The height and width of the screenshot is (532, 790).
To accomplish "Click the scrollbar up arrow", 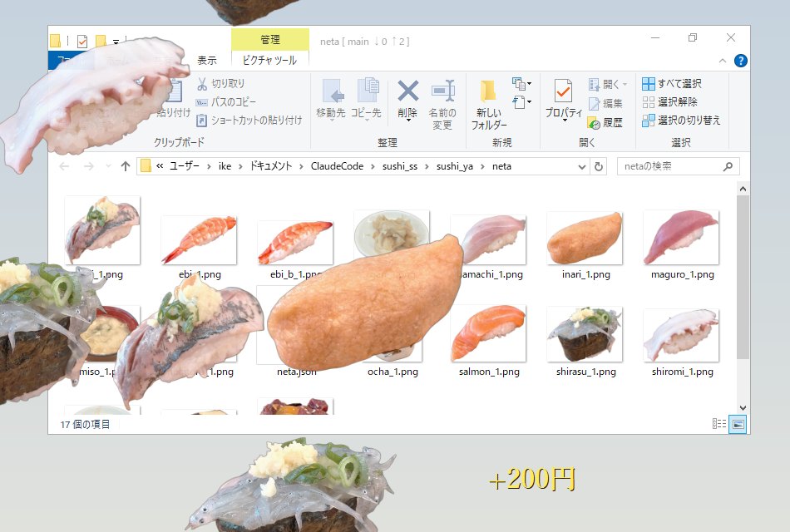I will [x=743, y=189].
